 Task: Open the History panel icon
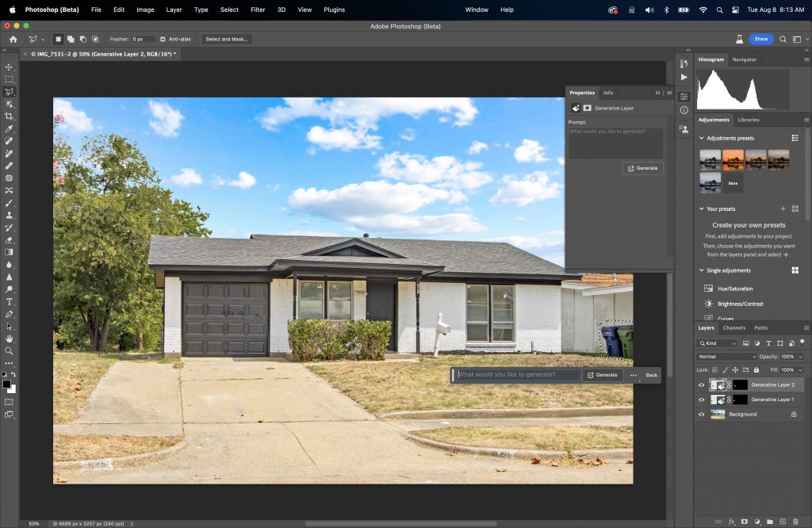pos(684,63)
